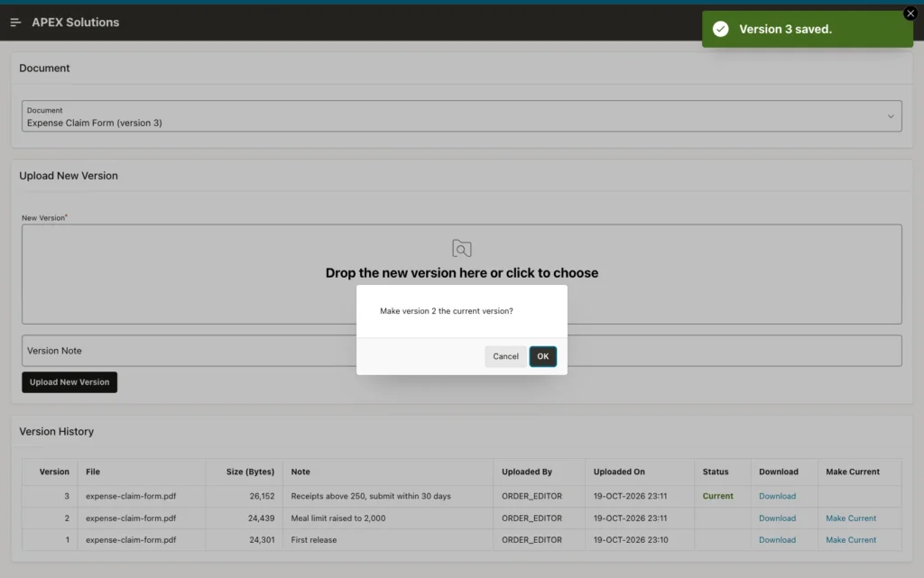
Task: Click the green success checkmark icon
Action: 720,29
